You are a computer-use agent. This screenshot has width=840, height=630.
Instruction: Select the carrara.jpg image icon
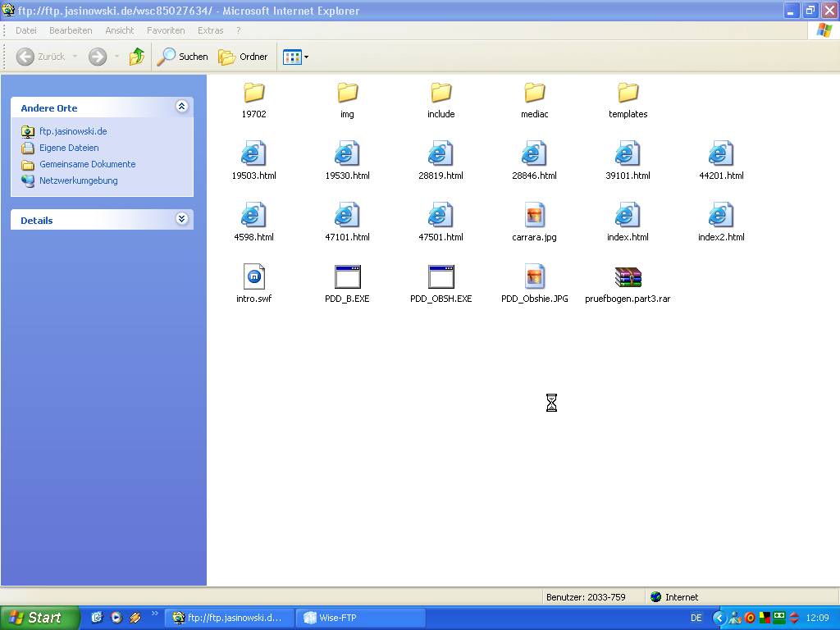[534, 216]
